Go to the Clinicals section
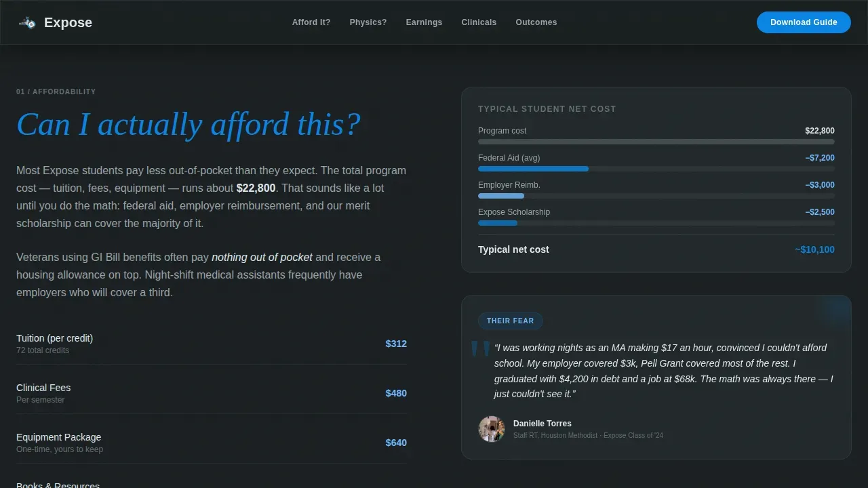This screenshot has width=868, height=488. point(479,22)
